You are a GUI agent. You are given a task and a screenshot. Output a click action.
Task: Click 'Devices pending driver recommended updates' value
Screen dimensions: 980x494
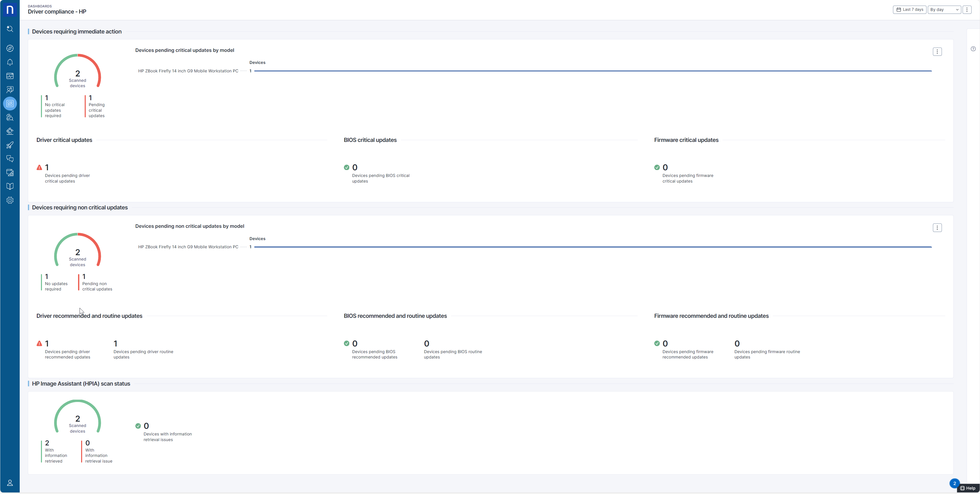(47, 343)
